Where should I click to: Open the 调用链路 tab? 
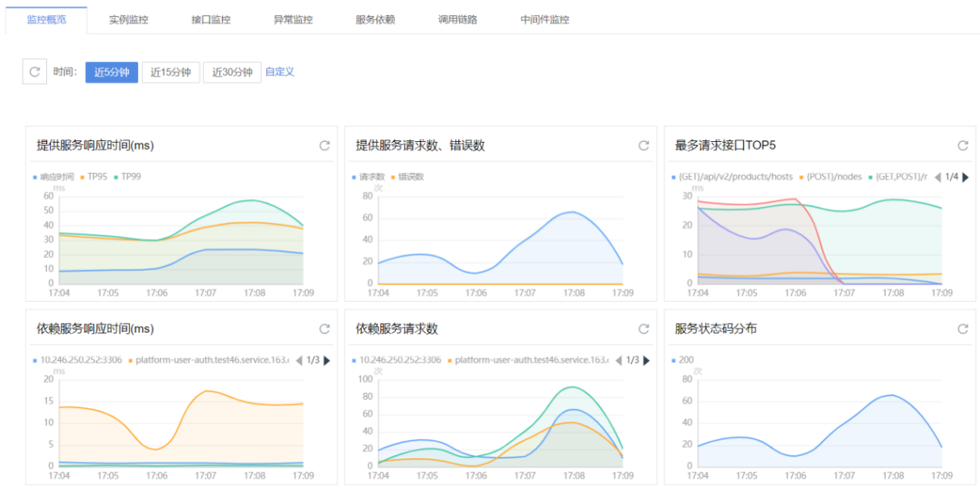click(458, 19)
